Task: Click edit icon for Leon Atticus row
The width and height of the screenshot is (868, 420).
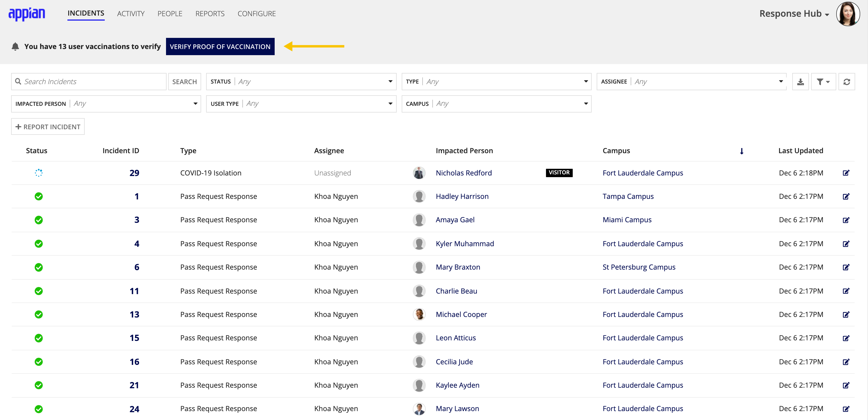Action: 846,338
